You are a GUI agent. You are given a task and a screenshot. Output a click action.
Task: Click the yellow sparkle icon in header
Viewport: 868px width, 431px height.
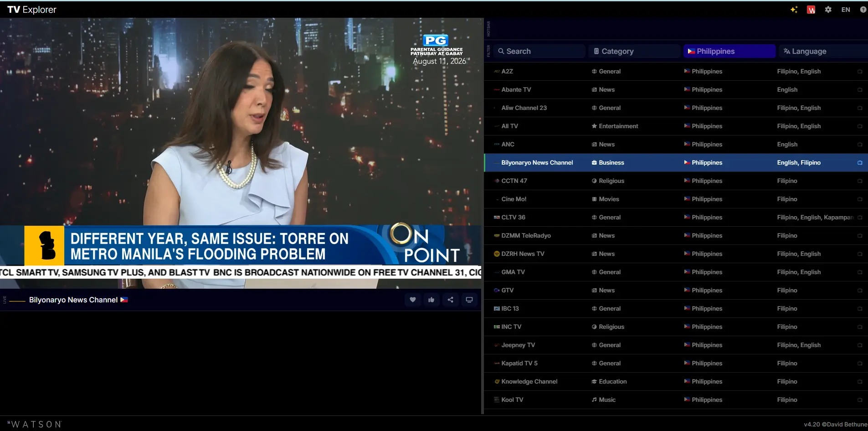pyautogui.click(x=794, y=10)
